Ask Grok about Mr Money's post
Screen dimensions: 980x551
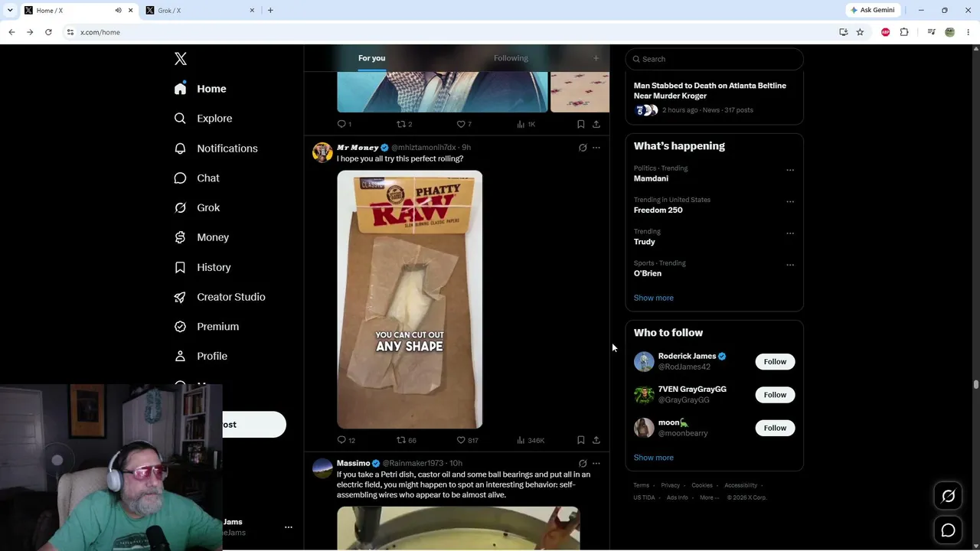click(583, 148)
